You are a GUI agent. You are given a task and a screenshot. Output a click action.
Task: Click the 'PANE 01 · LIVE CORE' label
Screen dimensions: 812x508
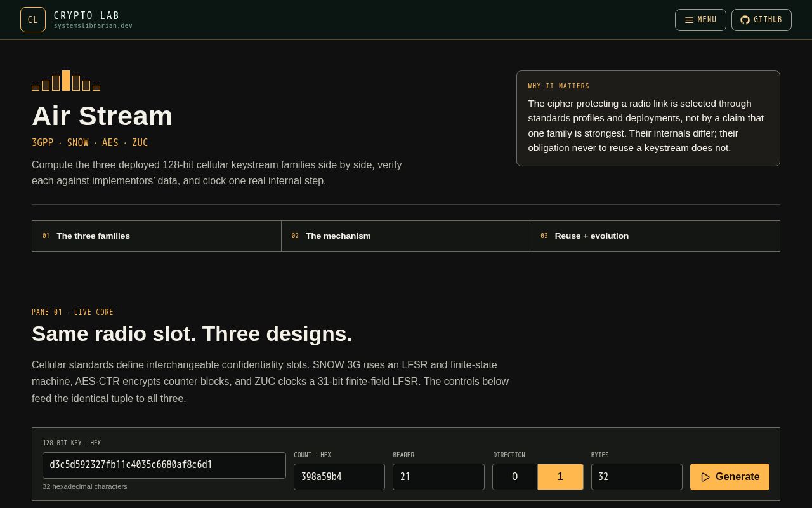[73, 312]
